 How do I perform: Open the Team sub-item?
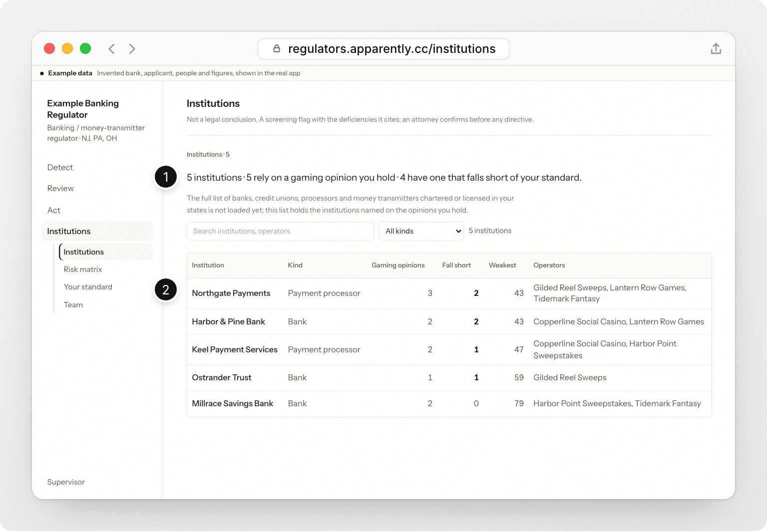pyautogui.click(x=73, y=305)
